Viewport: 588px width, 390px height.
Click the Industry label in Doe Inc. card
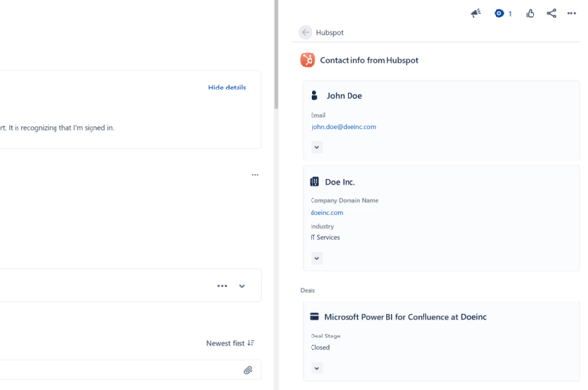(x=322, y=226)
